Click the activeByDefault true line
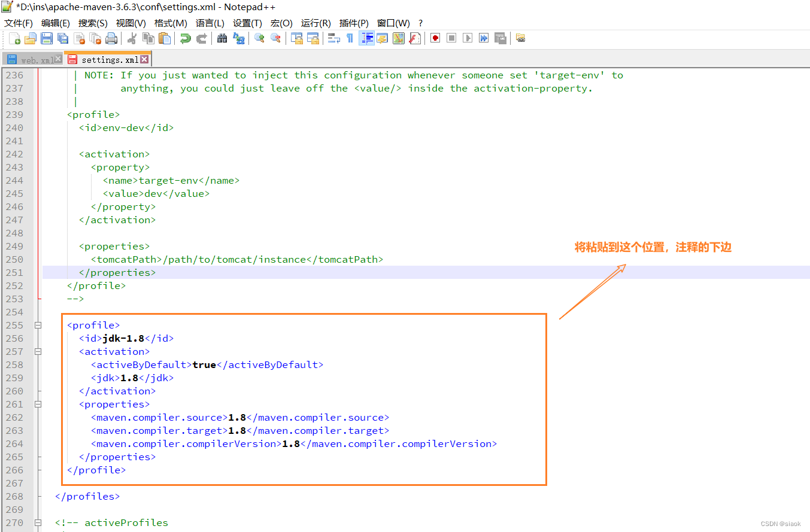Image resolution: width=810 pixels, height=532 pixels. (207, 365)
